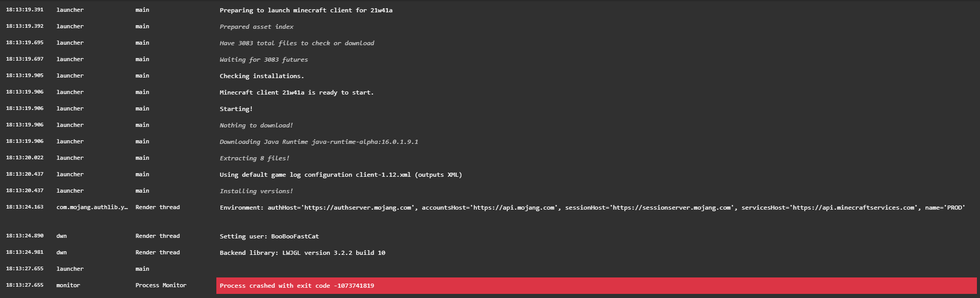Click the 18:13:20.022 timestamp

click(25, 158)
